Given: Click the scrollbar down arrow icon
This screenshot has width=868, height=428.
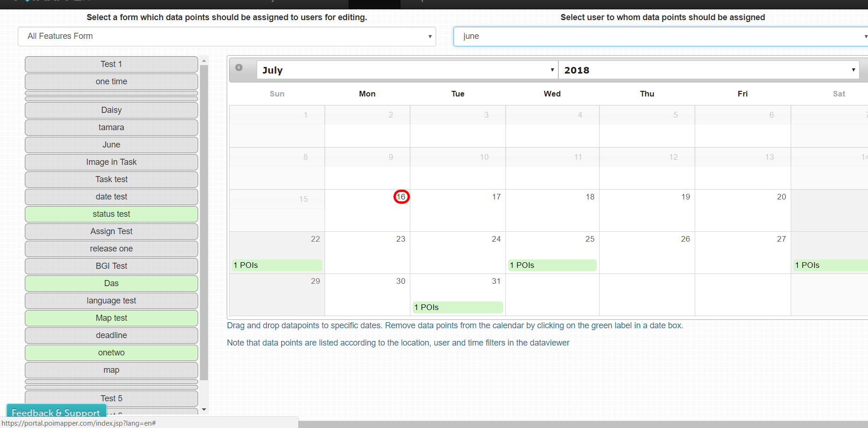Looking at the screenshot, I should 204,409.
